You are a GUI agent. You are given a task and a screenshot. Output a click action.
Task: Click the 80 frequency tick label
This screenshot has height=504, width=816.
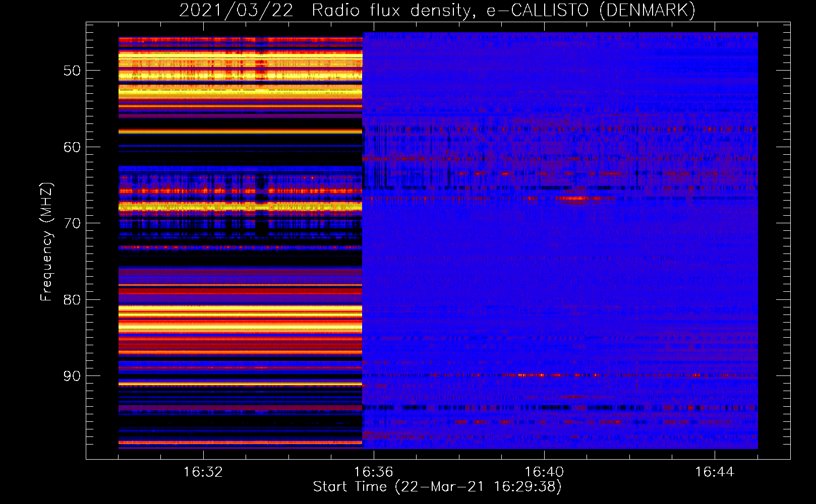[72, 300]
